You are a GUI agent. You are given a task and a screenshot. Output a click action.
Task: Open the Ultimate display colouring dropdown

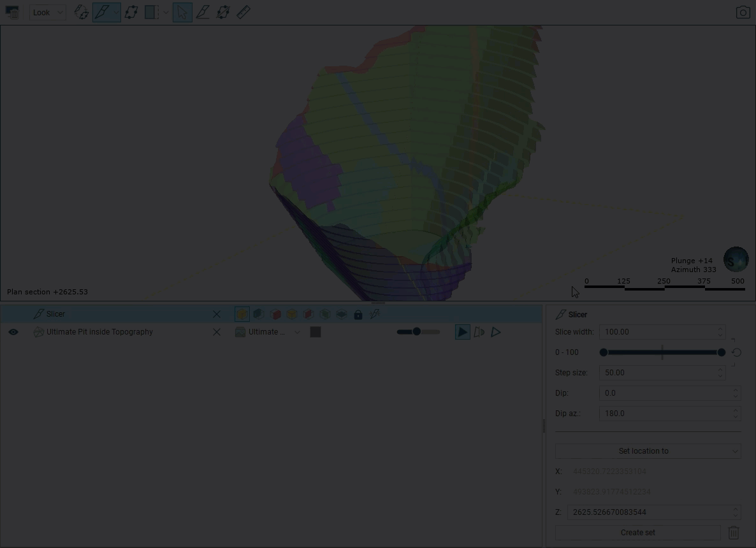click(268, 332)
